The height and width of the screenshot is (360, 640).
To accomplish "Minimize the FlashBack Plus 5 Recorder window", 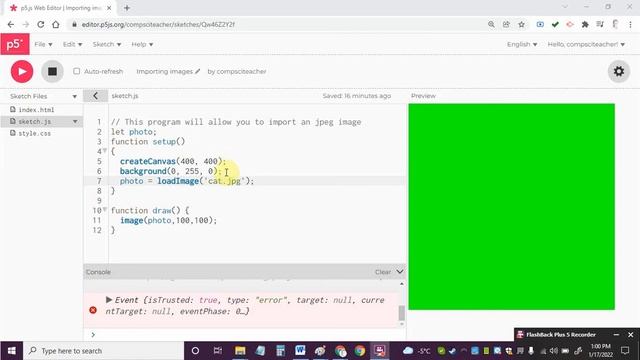I will coord(616,335).
